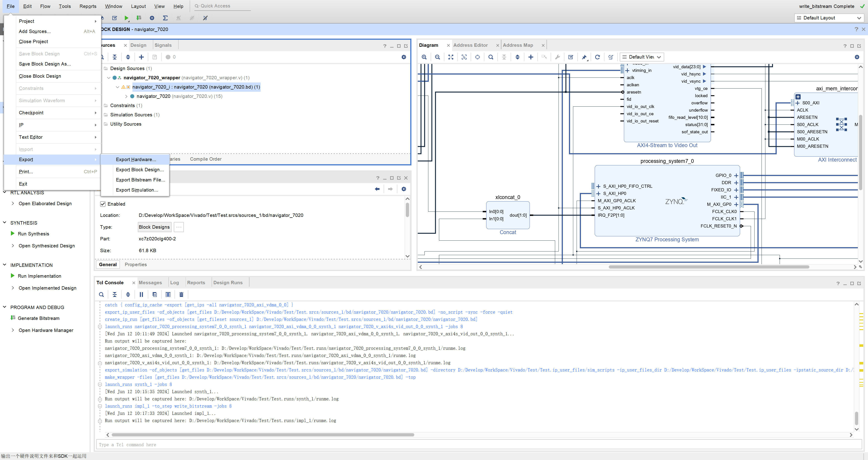Click the green Run Synthesis toolbar arrow

[126, 18]
